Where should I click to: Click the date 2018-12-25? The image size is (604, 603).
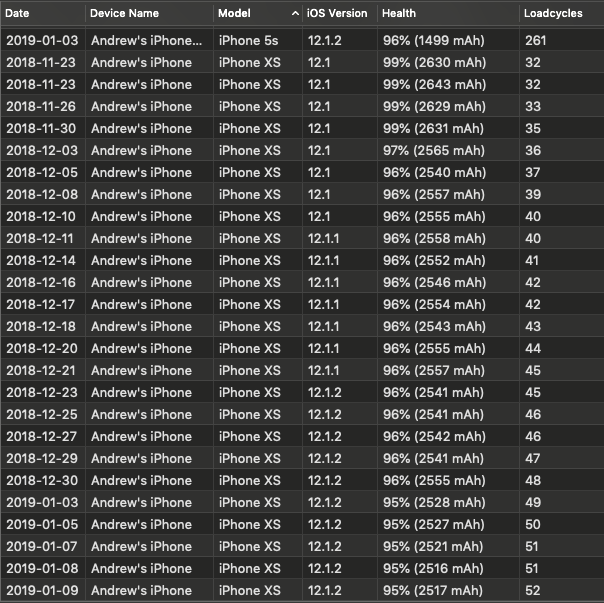click(x=42, y=414)
